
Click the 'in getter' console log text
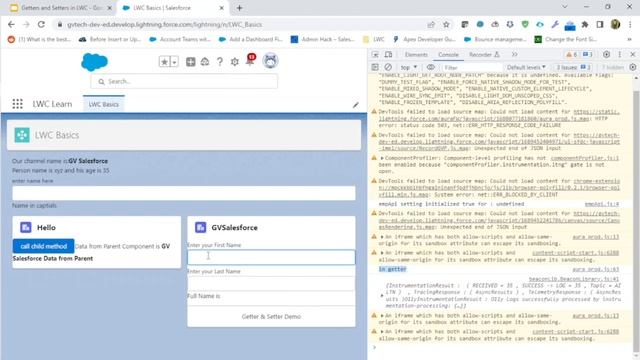pos(392,269)
